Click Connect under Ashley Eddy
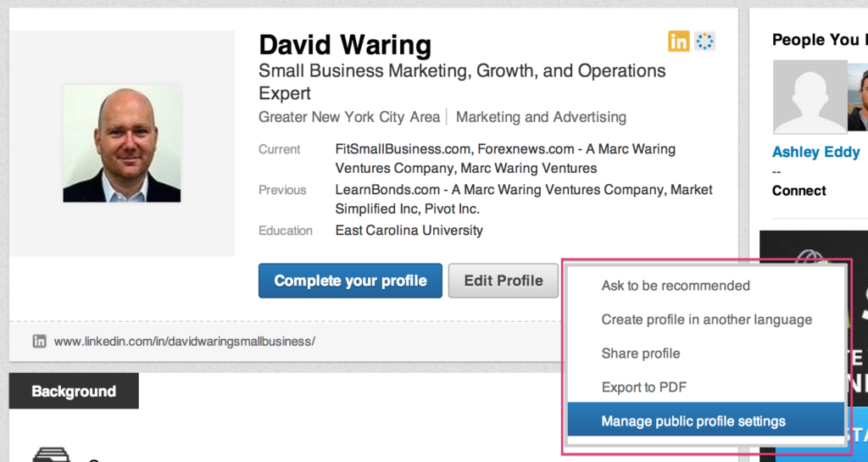The image size is (868, 462). click(x=798, y=191)
